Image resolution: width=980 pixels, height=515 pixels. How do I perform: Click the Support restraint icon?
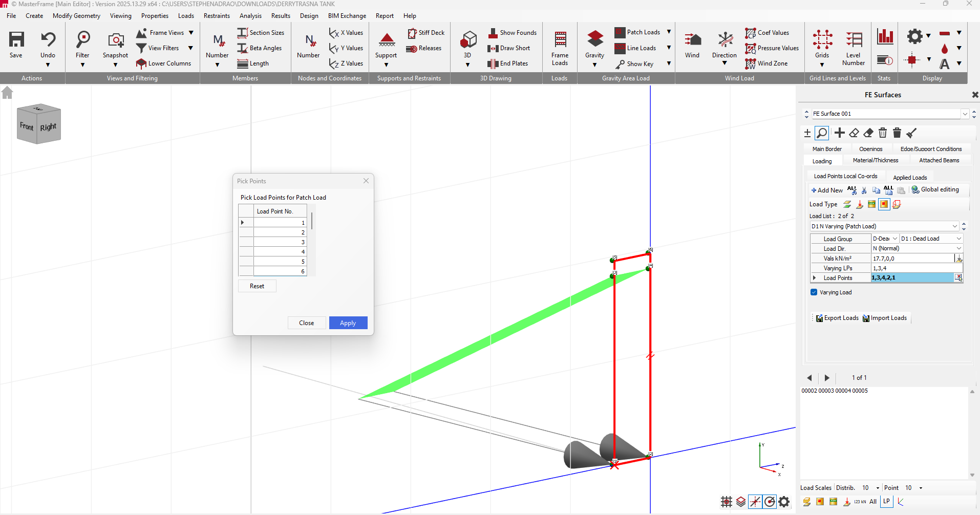tap(386, 40)
